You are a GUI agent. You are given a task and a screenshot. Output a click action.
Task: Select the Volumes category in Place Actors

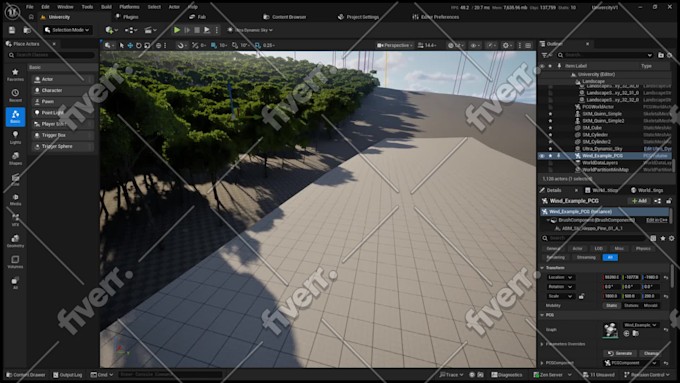click(15, 262)
